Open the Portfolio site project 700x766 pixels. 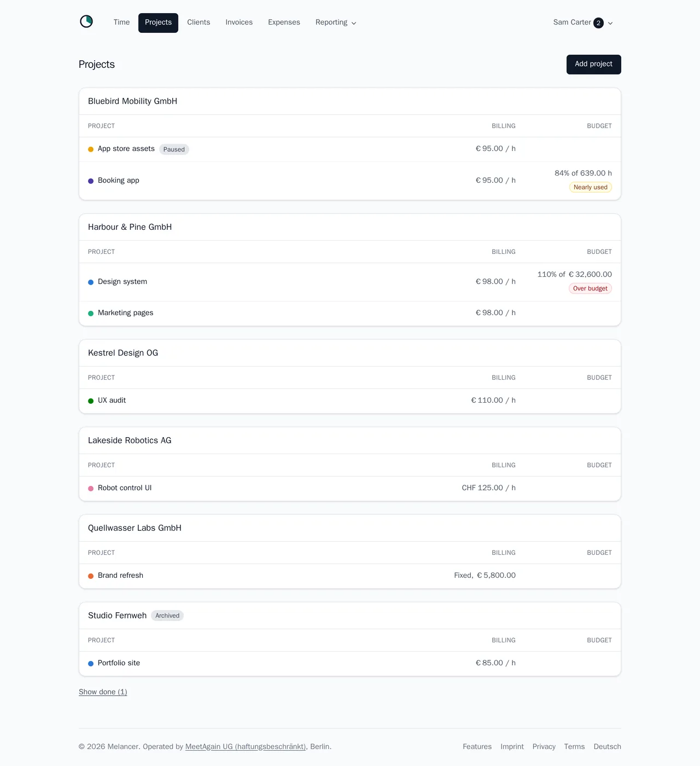tap(119, 663)
